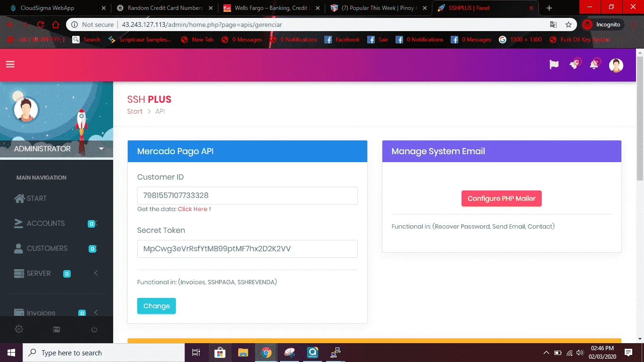Click the START home icon
Viewport: 644px width, 362px height.
[x=19, y=198]
